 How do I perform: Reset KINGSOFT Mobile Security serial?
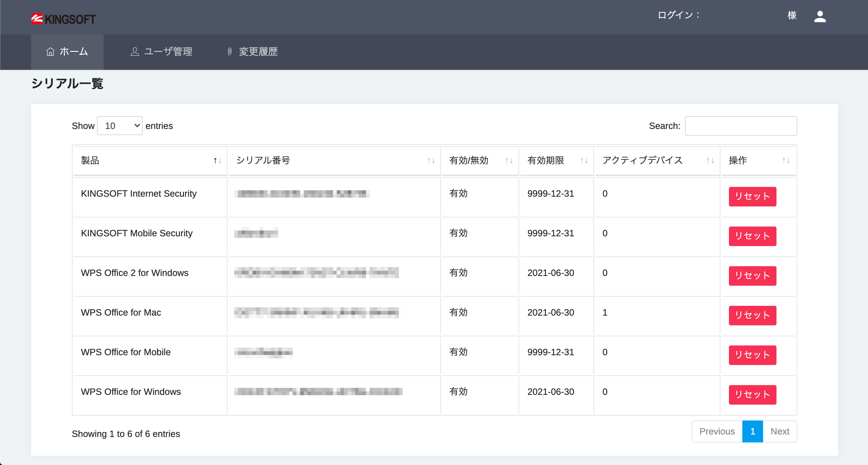pos(752,236)
